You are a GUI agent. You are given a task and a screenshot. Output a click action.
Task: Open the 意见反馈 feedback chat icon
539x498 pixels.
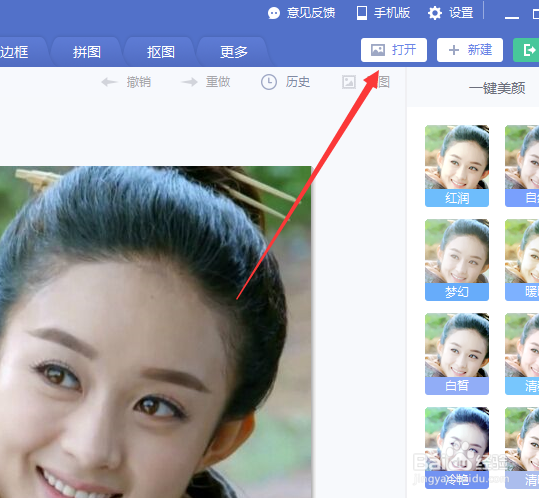click(274, 13)
